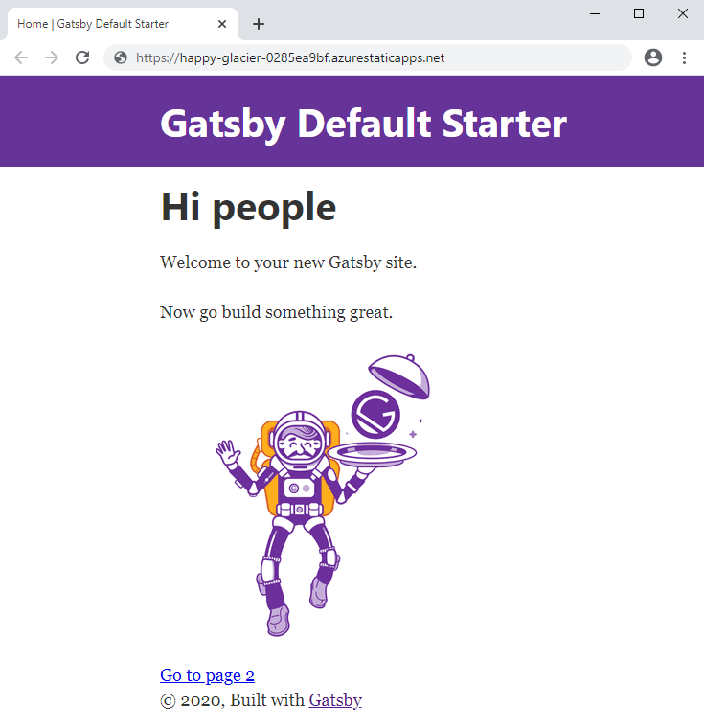Follow the Go to page 2 link
The height and width of the screenshot is (728, 704).
[207, 675]
